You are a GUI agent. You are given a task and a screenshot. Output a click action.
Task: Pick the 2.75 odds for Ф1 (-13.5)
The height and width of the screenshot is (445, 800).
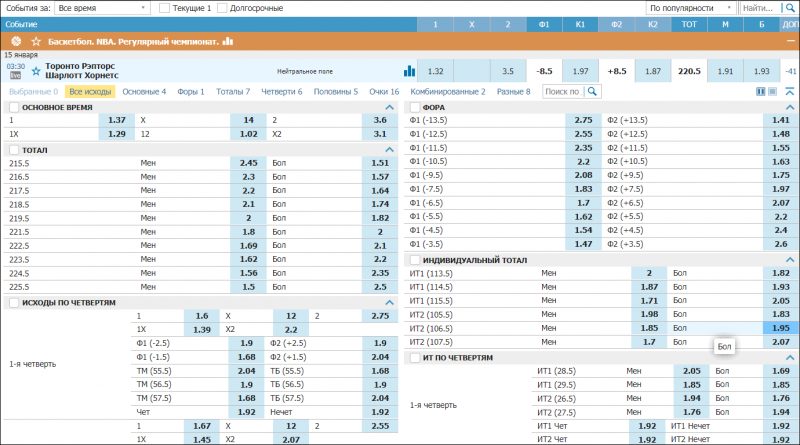point(583,120)
